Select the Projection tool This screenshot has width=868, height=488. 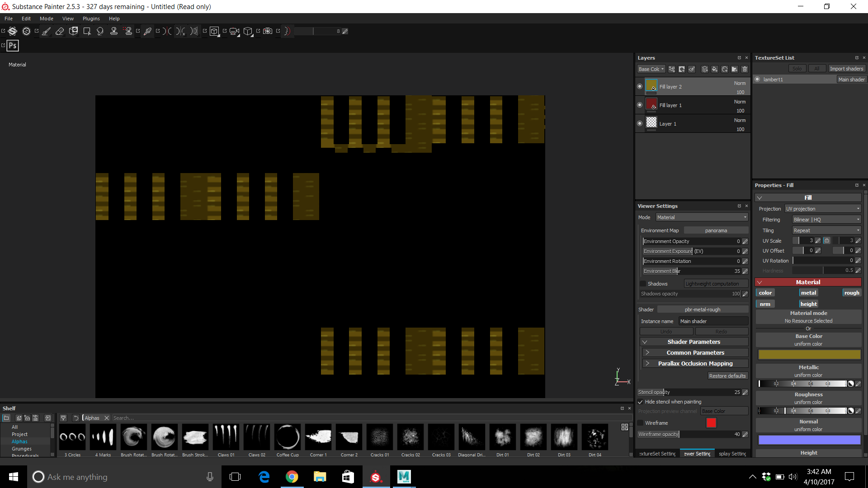(x=73, y=31)
